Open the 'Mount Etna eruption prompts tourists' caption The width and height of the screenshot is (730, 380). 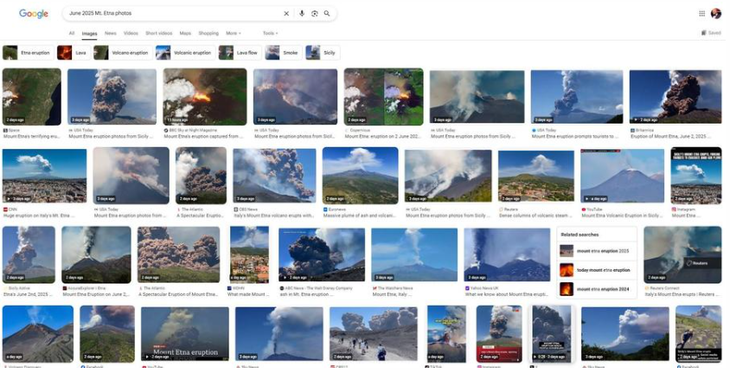575,136
